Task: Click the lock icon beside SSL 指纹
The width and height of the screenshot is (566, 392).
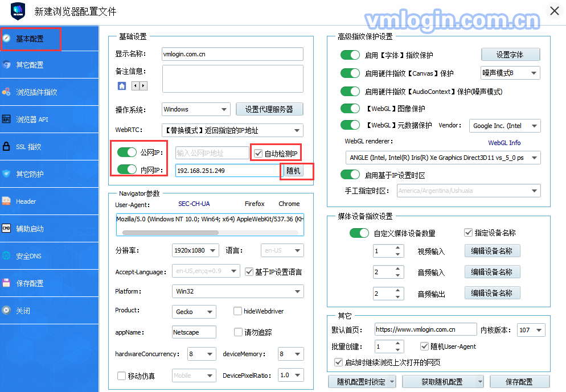Action: pos(6,146)
